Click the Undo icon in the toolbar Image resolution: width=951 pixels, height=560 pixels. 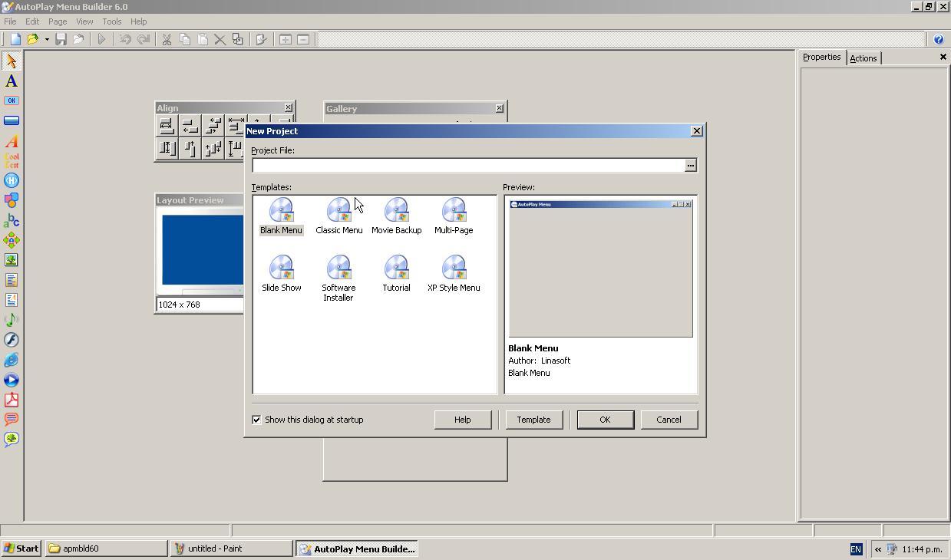pyautogui.click(x=125, y=38)
